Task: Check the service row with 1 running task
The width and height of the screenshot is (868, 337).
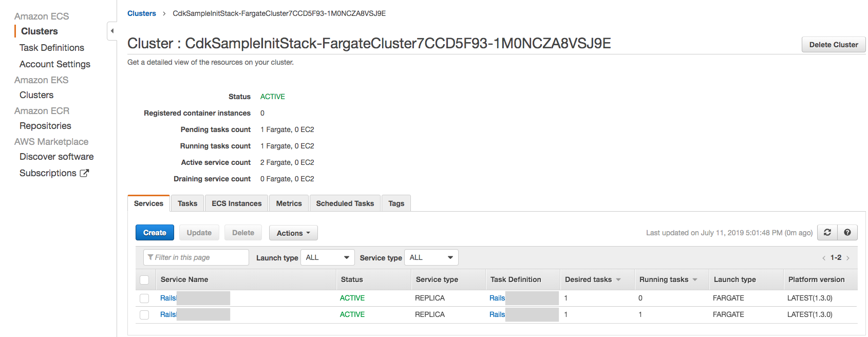Action: click(144, 315)
